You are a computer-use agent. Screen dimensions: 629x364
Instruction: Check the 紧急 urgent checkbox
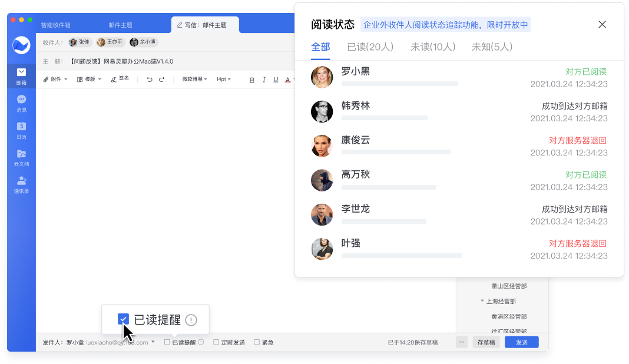coord(257,342)
